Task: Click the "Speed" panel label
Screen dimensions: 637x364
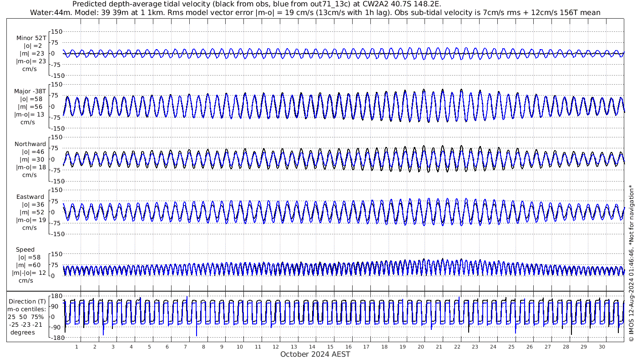Action: [25, 250]
